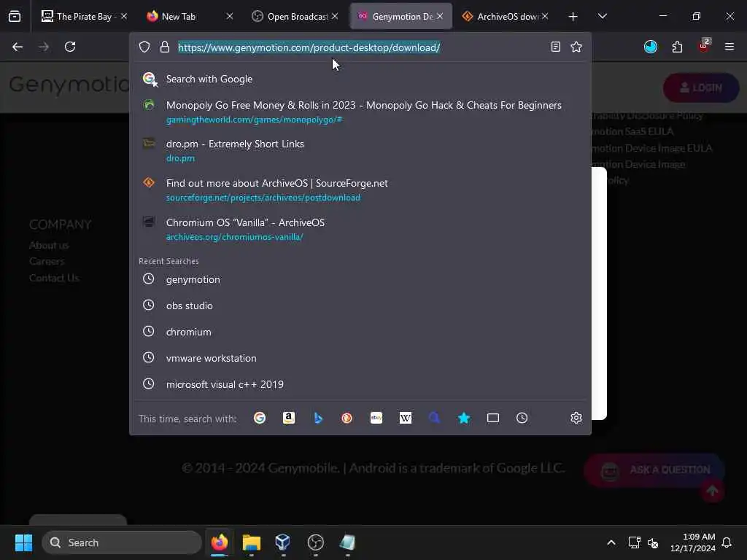Screen dimensions: 747x560
Task: Search history using clock icon
Action: point(522,418)
